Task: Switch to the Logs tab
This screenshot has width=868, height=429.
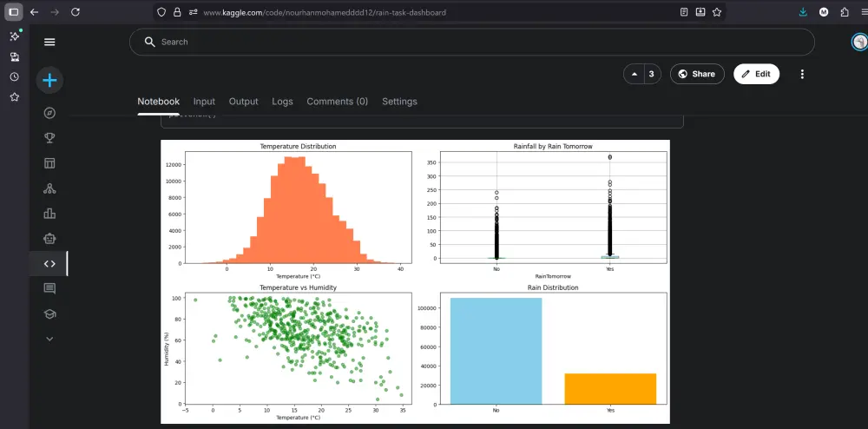Action: (282, 102)
